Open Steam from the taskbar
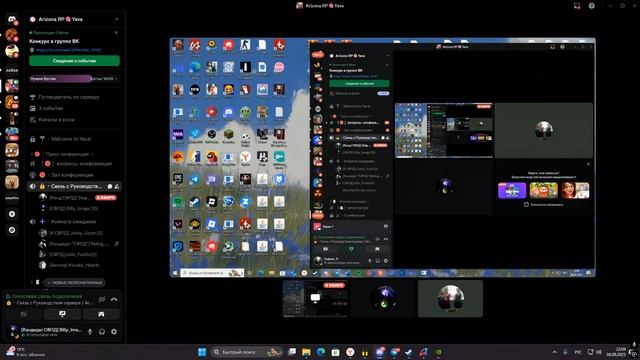 [x=409, y=352]
